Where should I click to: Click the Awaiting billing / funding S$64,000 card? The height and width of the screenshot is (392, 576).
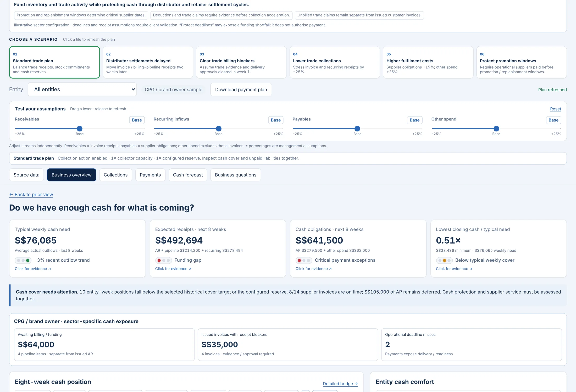(x=104, y=345)
